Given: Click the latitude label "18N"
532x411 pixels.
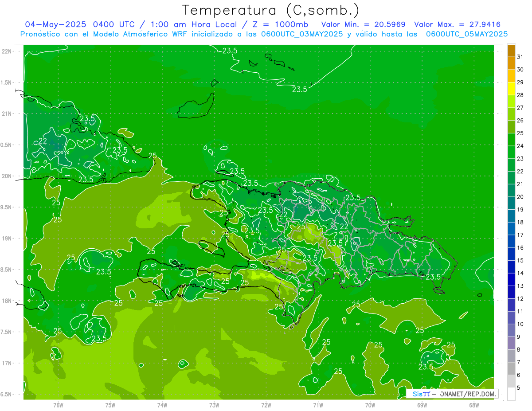Looking at the screenshot, I should [x=8, y=301].
